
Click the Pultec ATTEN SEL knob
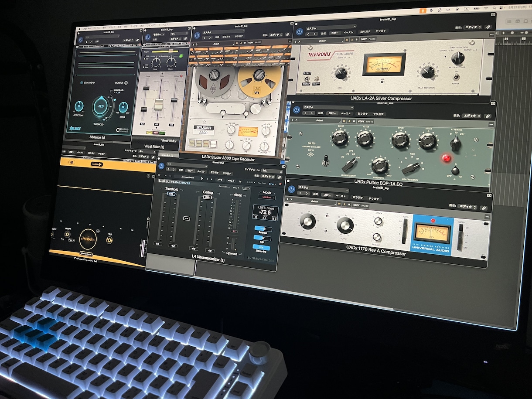[456, 143]
